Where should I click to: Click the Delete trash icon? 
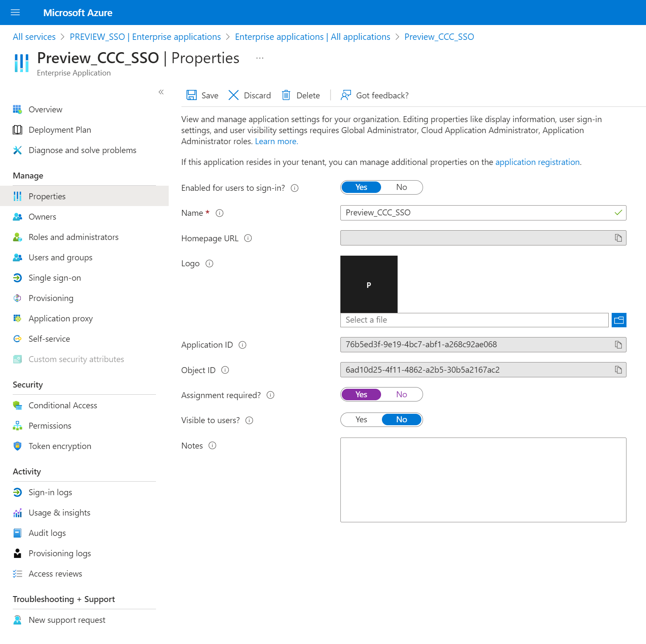coord(286,95)
